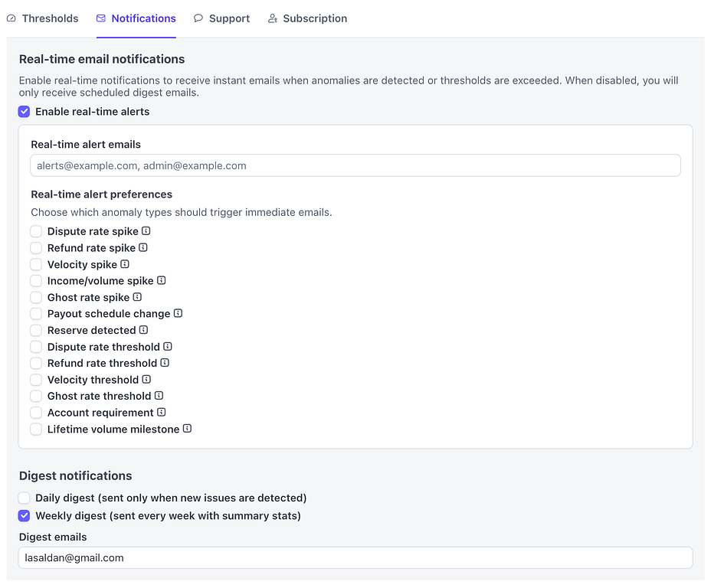
Task: Switch to the Thresholds tab
Action: coord(43,18)
